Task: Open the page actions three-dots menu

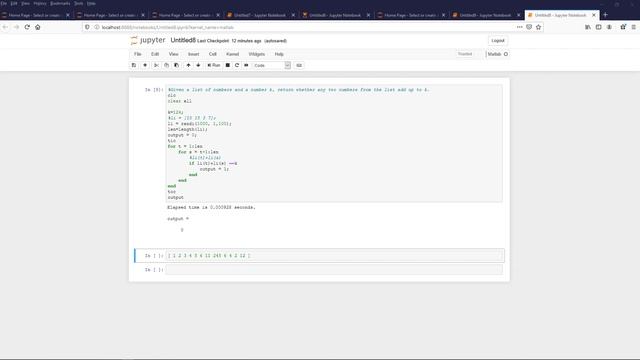Action: pyautogui.click(x=519, y=27)
